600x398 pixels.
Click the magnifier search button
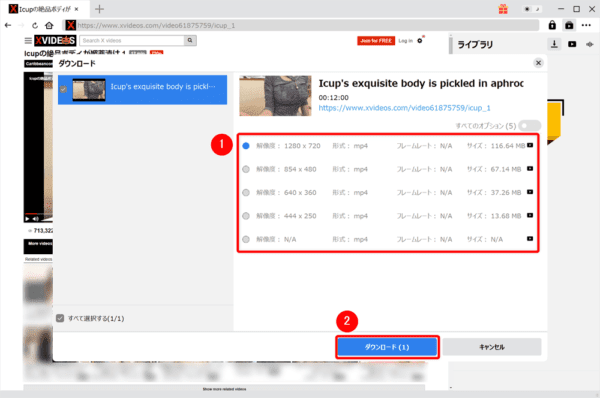coord(190,40)
